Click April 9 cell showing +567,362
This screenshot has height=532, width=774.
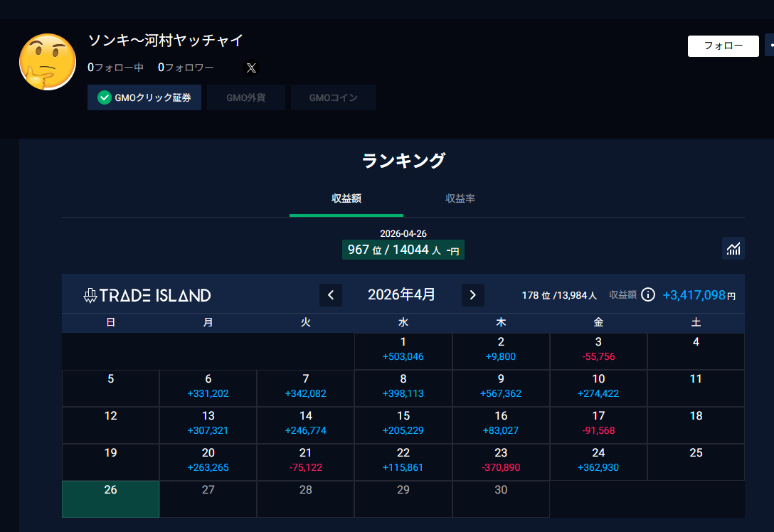[501, 388]
